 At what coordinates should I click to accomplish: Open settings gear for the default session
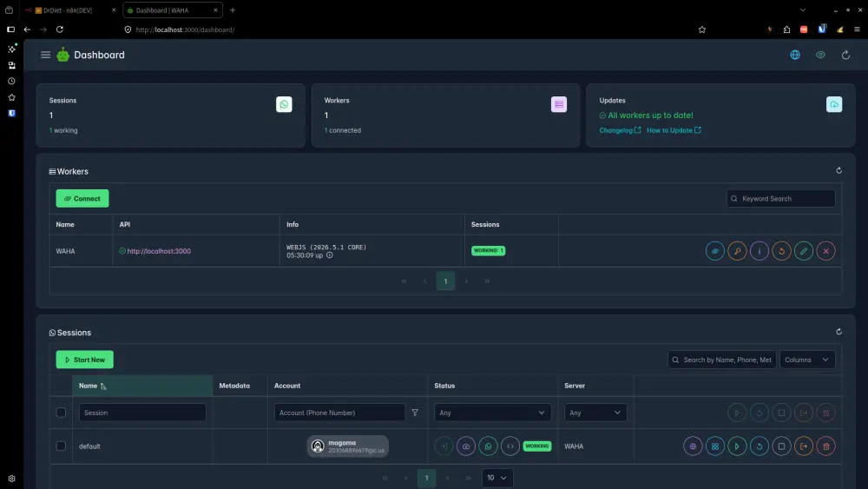point(693,446)
